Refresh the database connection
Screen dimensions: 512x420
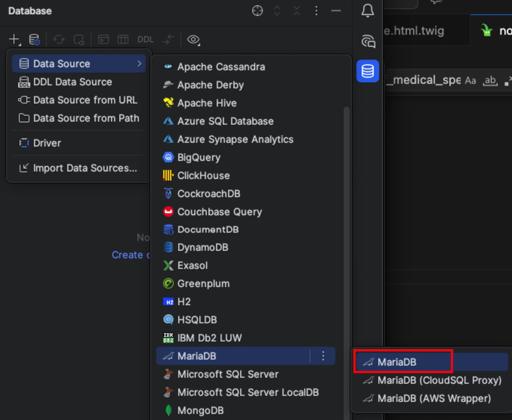(x=59, y=39)
